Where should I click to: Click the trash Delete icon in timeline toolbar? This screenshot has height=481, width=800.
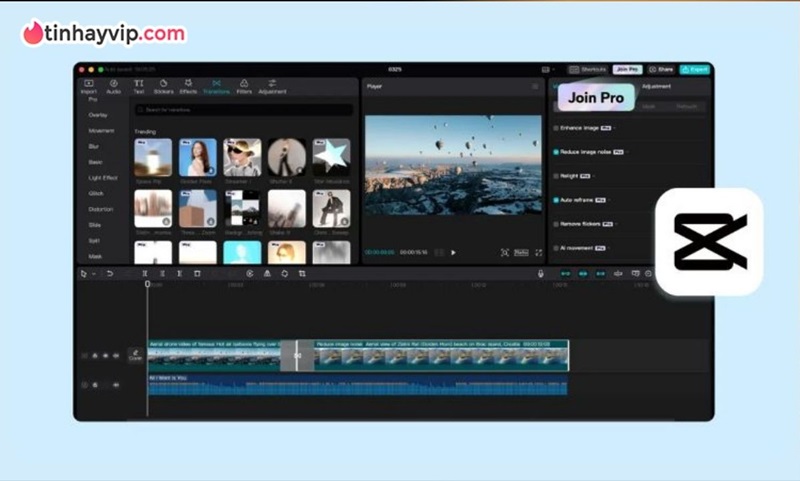197,274
